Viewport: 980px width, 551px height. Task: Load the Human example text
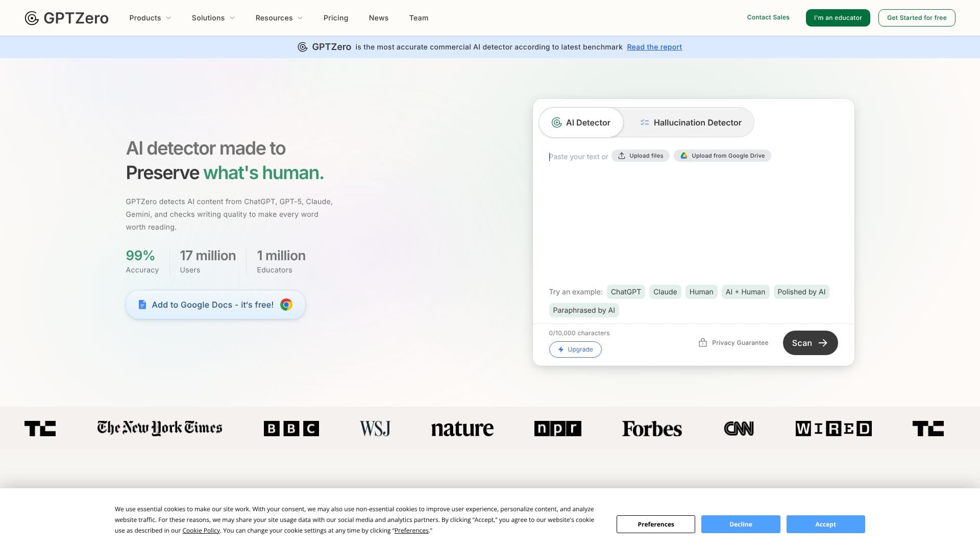701,292
